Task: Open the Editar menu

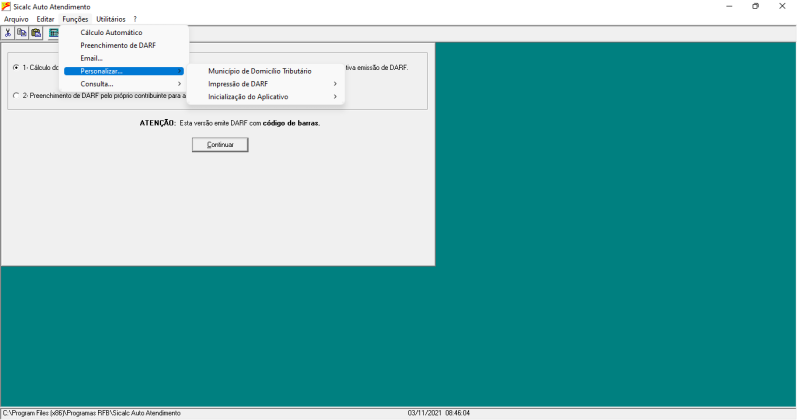Action: (45, 19)
